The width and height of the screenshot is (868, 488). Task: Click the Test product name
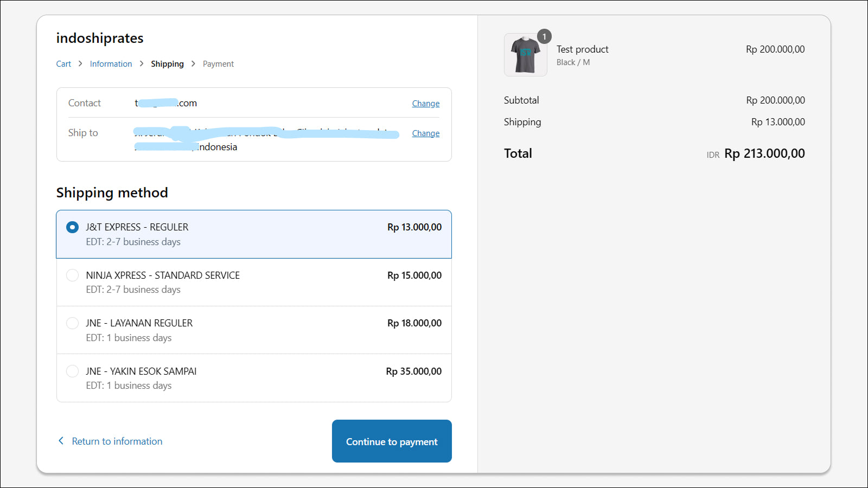583,49
